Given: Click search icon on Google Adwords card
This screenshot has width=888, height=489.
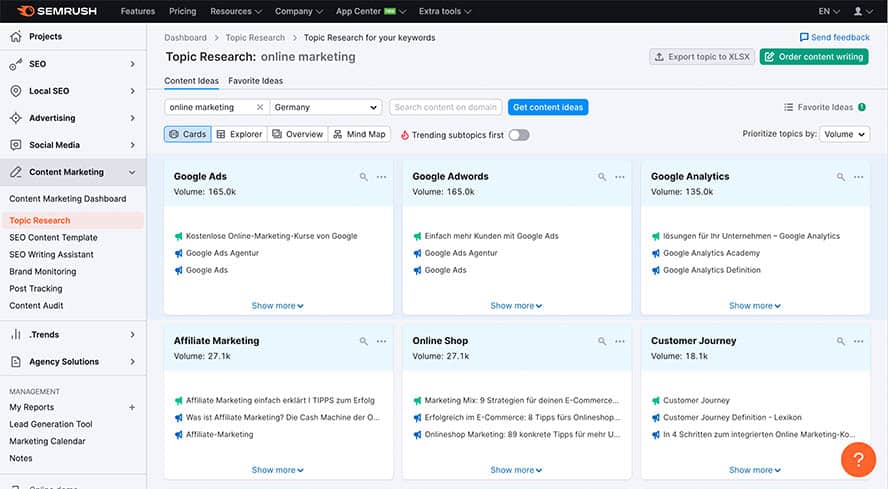Looking at the screenshot, I should point(602,177).
